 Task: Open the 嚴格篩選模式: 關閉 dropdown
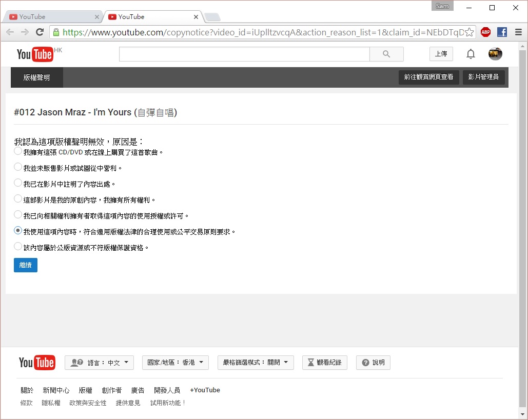coord(256,363)
